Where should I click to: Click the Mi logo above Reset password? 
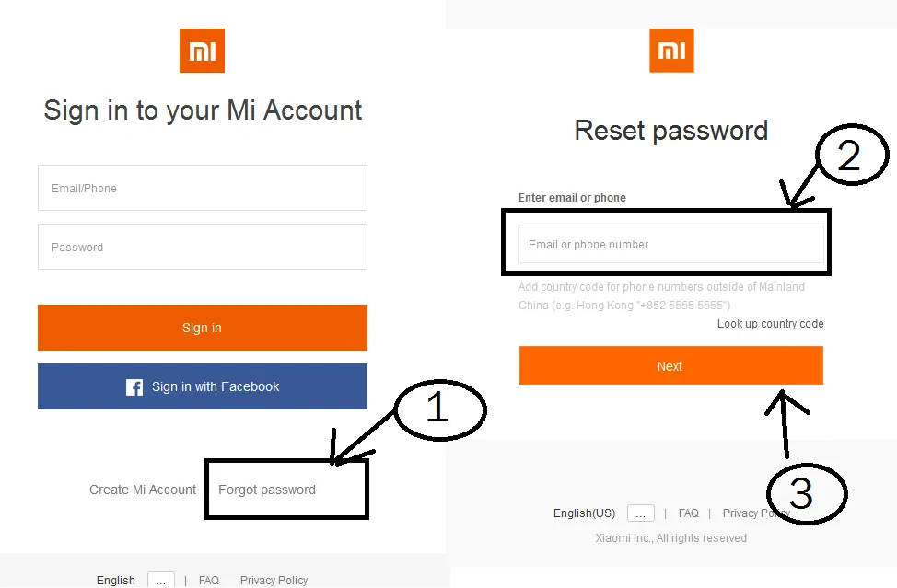click(x=671, y=51)
